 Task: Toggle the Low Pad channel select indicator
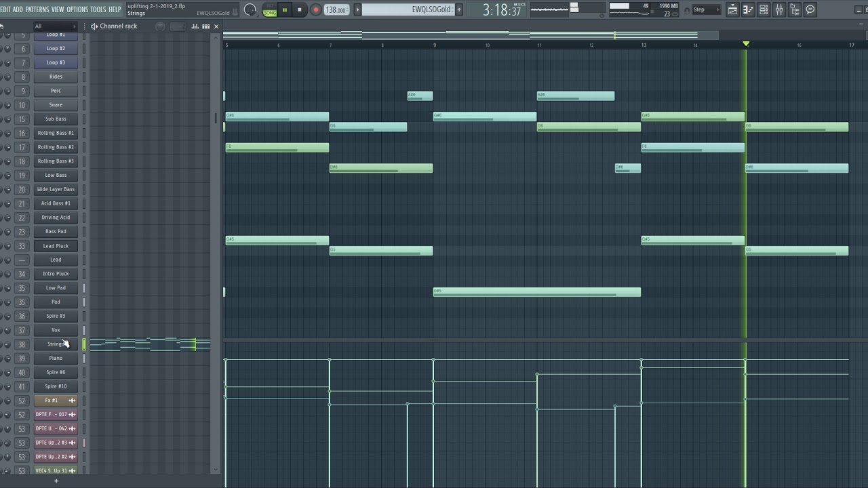click(84, 288)
